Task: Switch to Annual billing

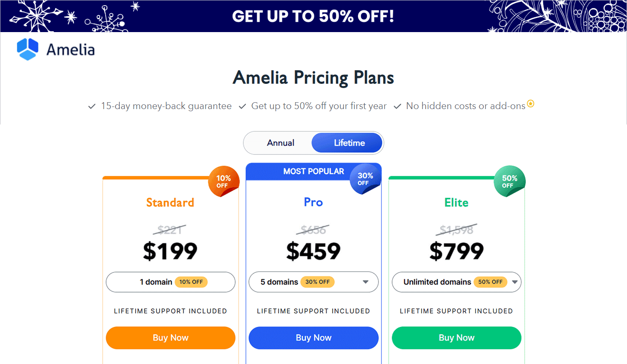Action: tap(281, 142)
